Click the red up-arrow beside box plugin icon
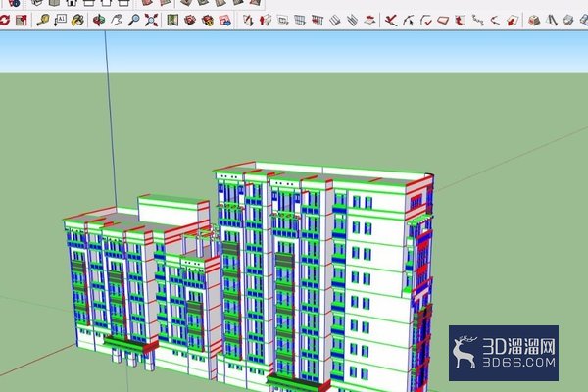 click(266, 20)
